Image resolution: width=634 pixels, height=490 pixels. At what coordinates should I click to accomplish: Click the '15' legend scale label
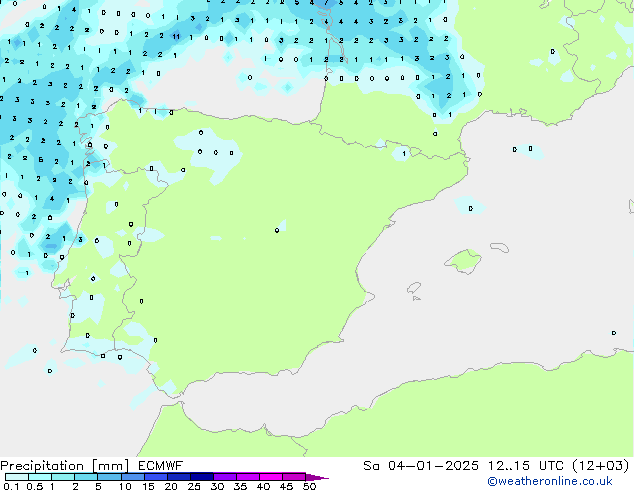[148, 486]
